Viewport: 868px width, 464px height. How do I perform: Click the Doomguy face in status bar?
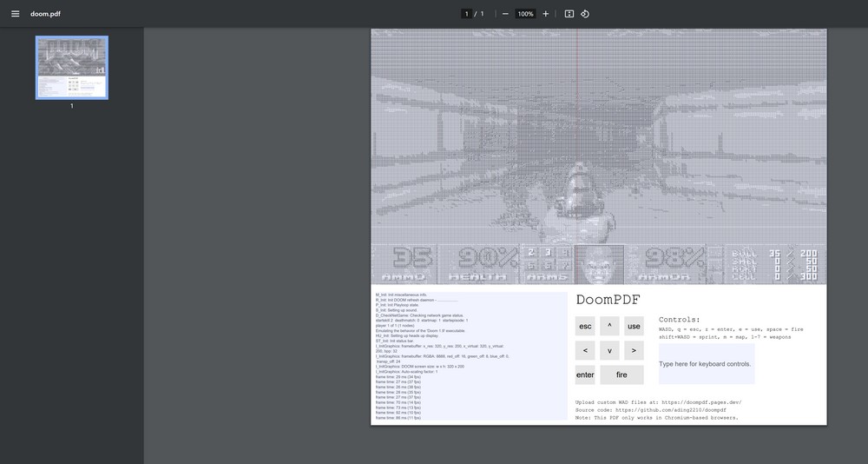click(599, 264)
